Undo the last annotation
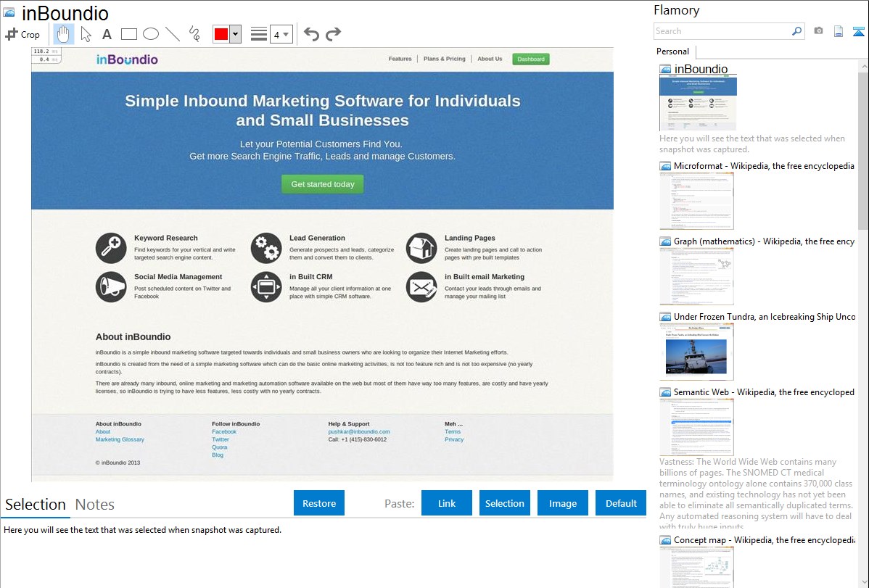Viewport: 869px width, 588px height. click(x=311, y=34)
